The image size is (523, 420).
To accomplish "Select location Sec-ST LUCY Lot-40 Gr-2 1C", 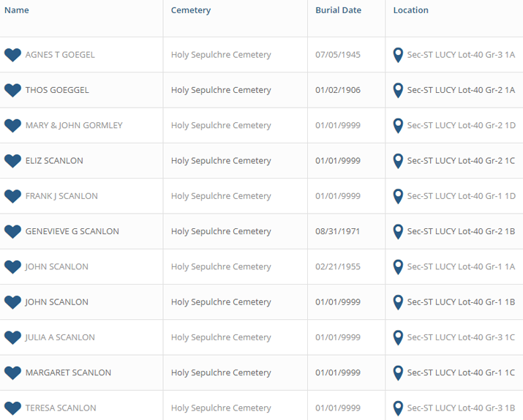I will point(461,161).
